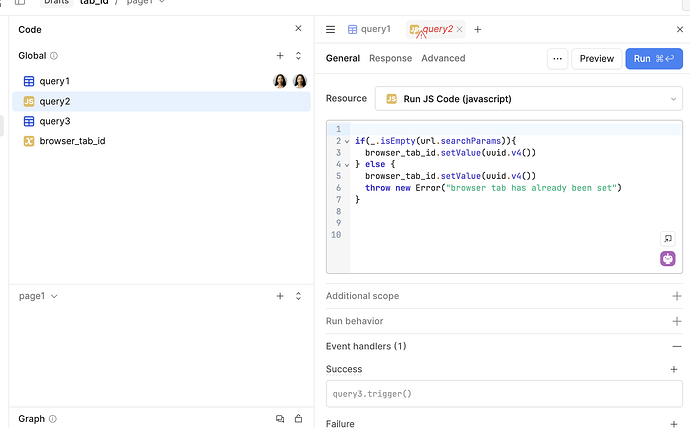The height and width of the screenshot is (428, 690).
Task: Click inside the code editor line 1
Action: coord(516,129)
